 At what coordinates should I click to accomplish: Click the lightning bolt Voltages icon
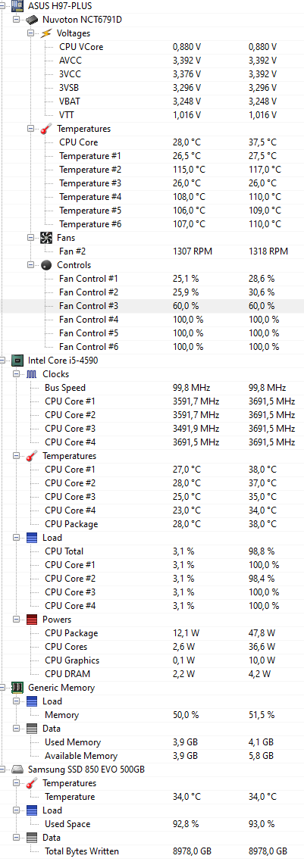click(47, 33)
